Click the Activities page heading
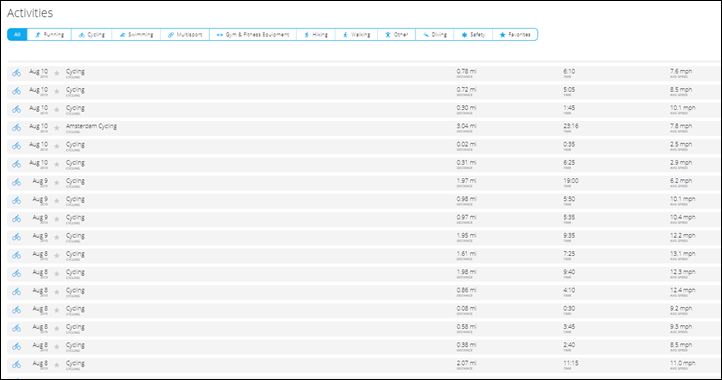Screen dimensions: 722x380 coord(30,13)
